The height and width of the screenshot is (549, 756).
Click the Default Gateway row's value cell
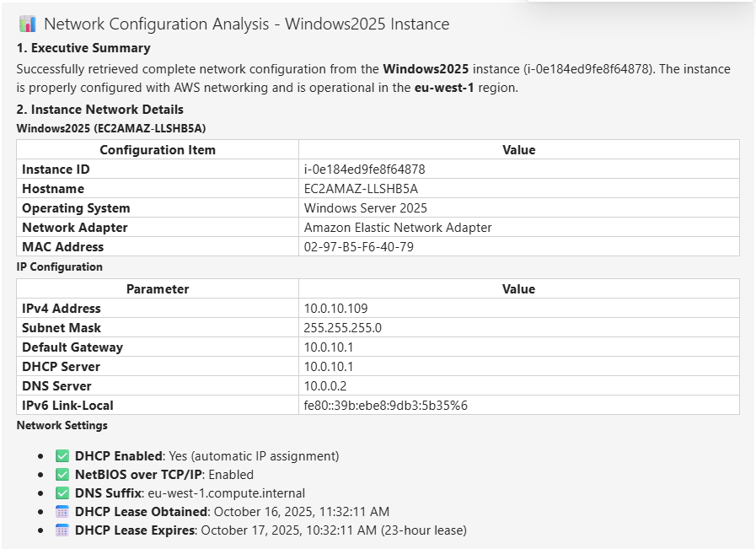point(329,347)
